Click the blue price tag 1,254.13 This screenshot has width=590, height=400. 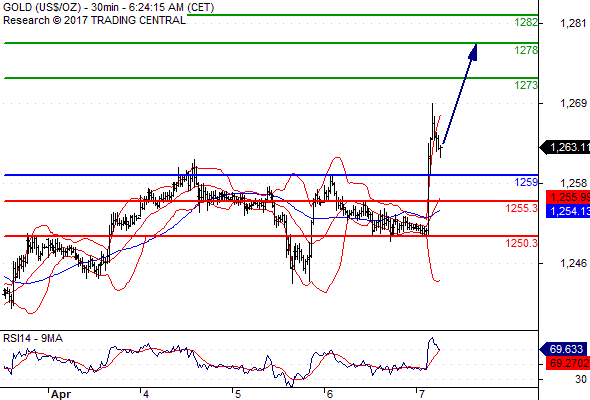[x=568, y=211]
